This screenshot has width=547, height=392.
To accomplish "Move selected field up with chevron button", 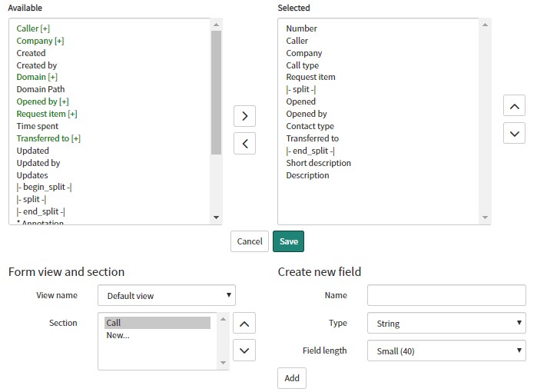I will coord(514,105).
